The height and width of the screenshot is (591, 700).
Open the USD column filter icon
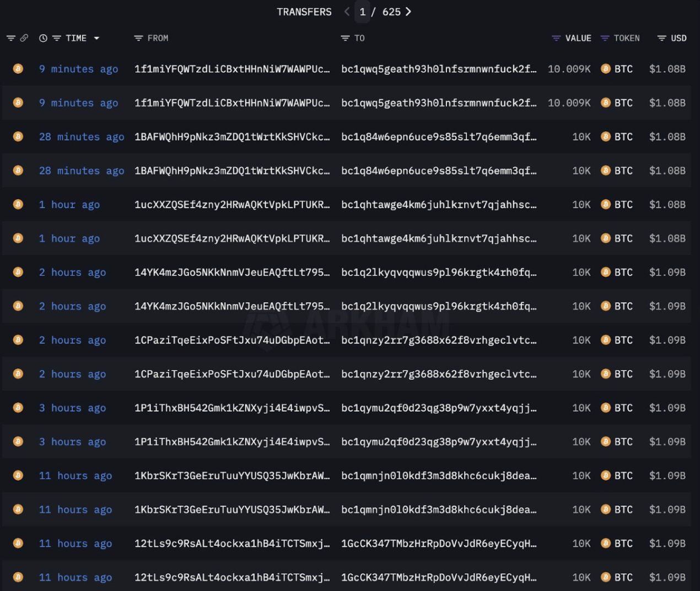coord(661,38)
